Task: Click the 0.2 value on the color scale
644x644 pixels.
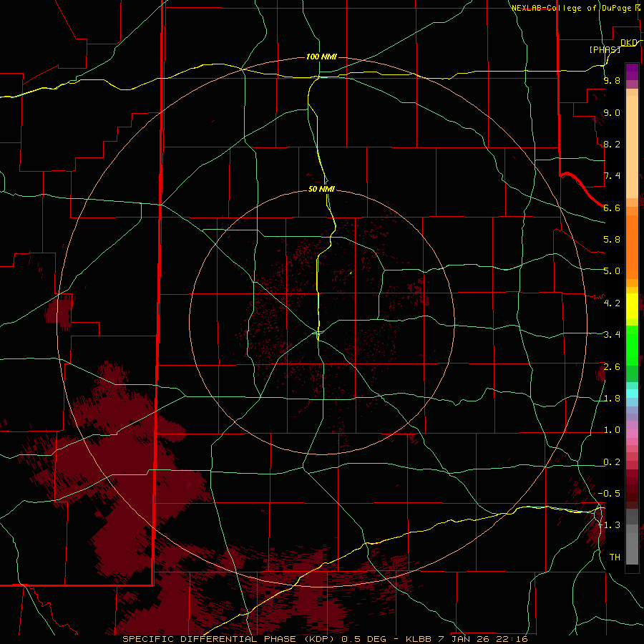Action: coord(612,462)
